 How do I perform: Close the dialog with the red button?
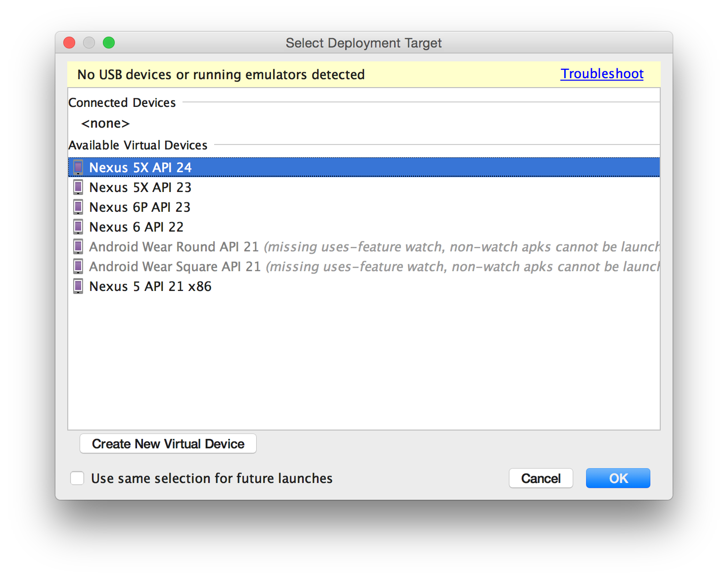point(69,43)
